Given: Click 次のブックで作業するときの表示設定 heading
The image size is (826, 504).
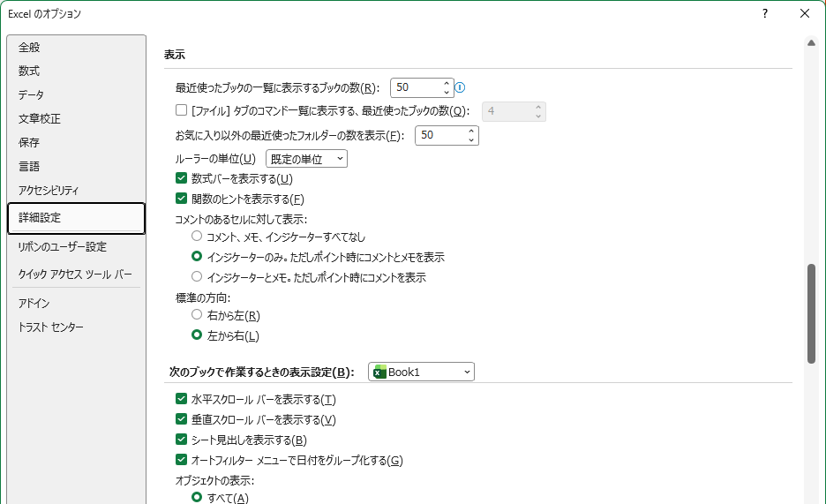Looking at the screenshot, I should coord(261,372).
